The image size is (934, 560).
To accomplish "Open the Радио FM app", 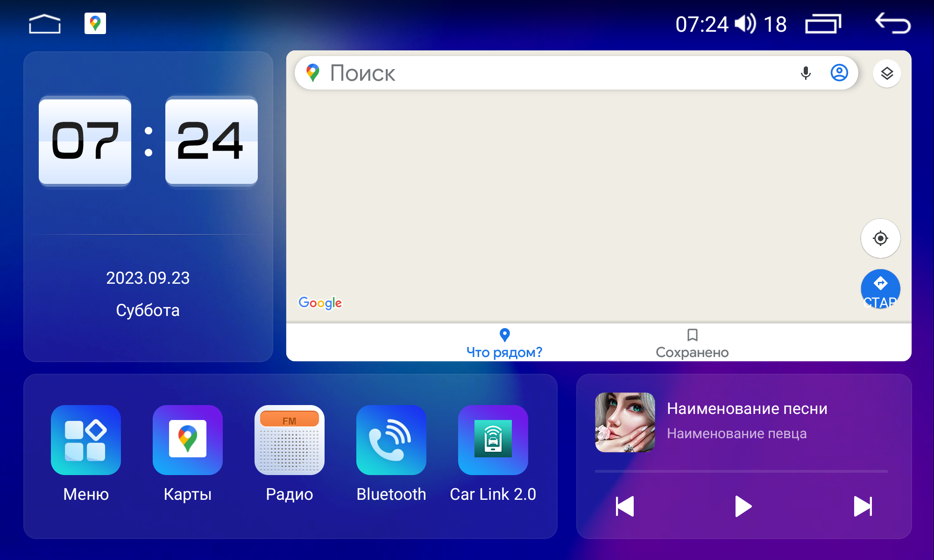I will [290, 440].
